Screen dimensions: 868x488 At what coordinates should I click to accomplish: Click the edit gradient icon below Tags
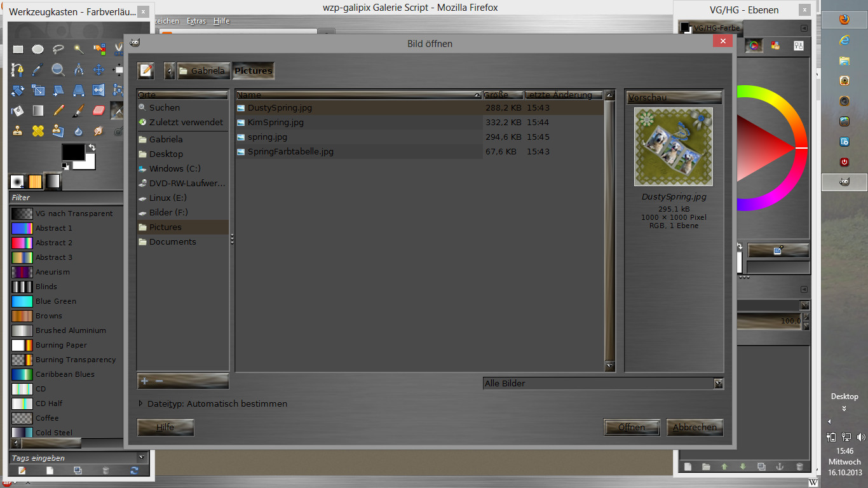(x=22, y=470)
